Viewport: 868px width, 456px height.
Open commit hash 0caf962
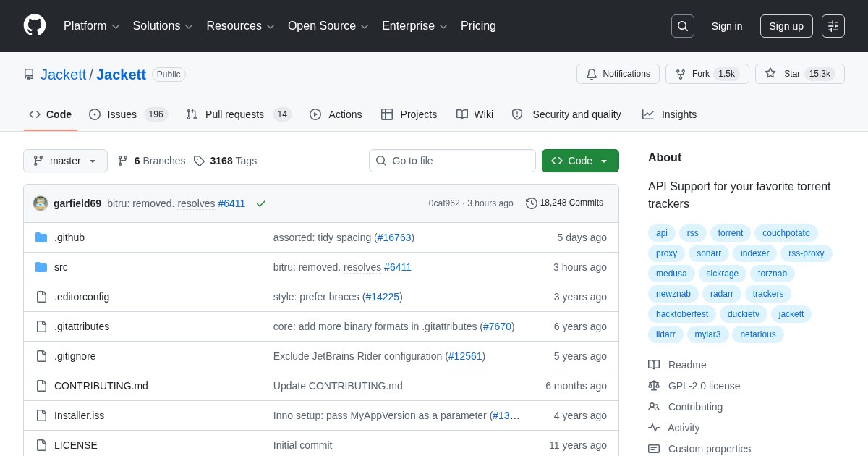click(444, 203)
